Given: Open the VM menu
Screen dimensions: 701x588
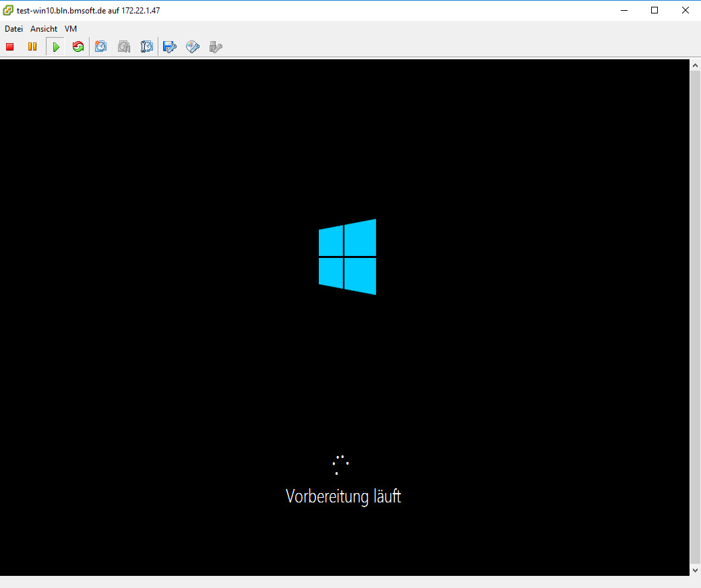Looking at the screenshot, I should click(71, 28).
